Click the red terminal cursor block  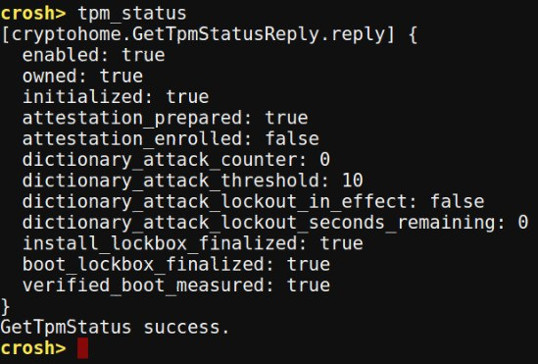pyautogui.click(x=83, y=348)
